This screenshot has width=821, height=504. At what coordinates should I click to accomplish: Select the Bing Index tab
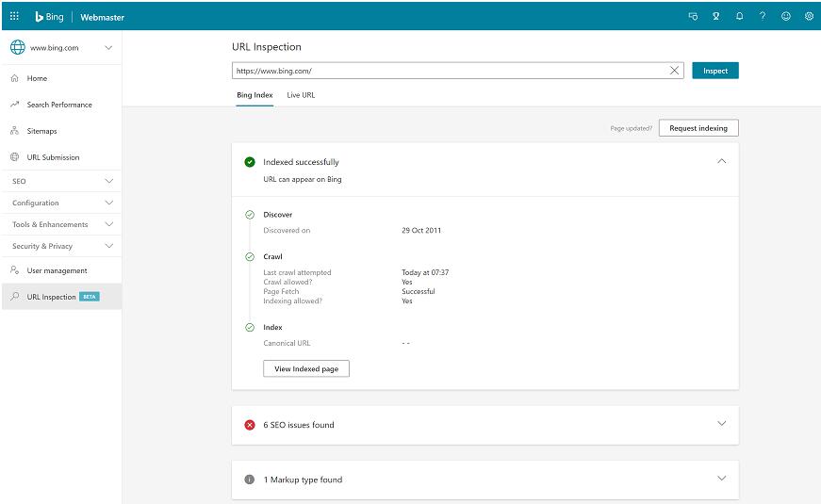(x=255, y=95)
